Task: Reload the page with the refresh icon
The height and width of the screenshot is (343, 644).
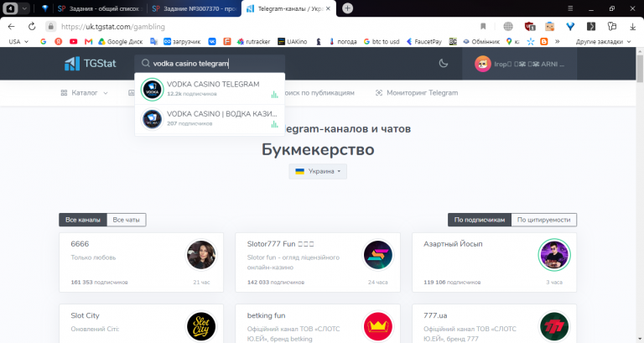Action: click(x=32, y=26)
